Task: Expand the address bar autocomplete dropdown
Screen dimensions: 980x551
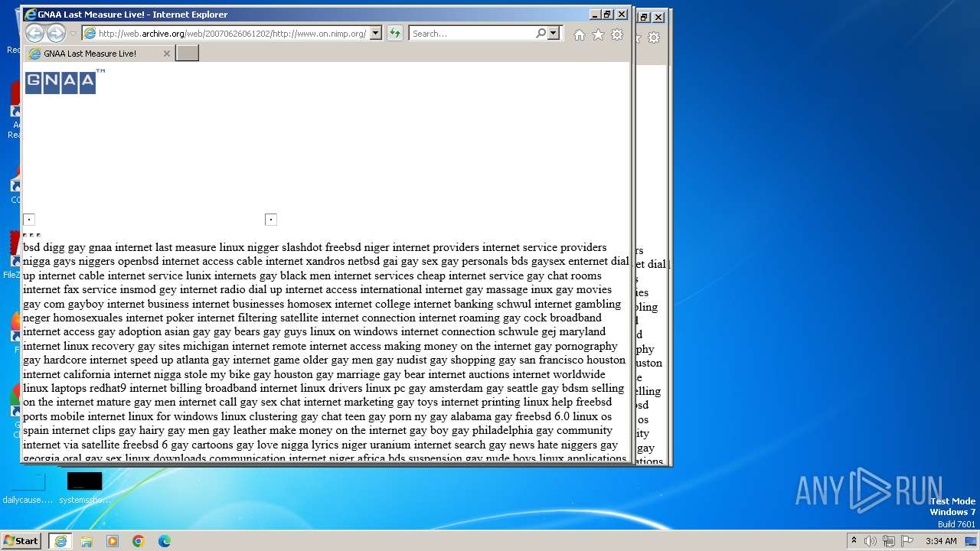Action: pyautogui.click(x=375, y=33)
